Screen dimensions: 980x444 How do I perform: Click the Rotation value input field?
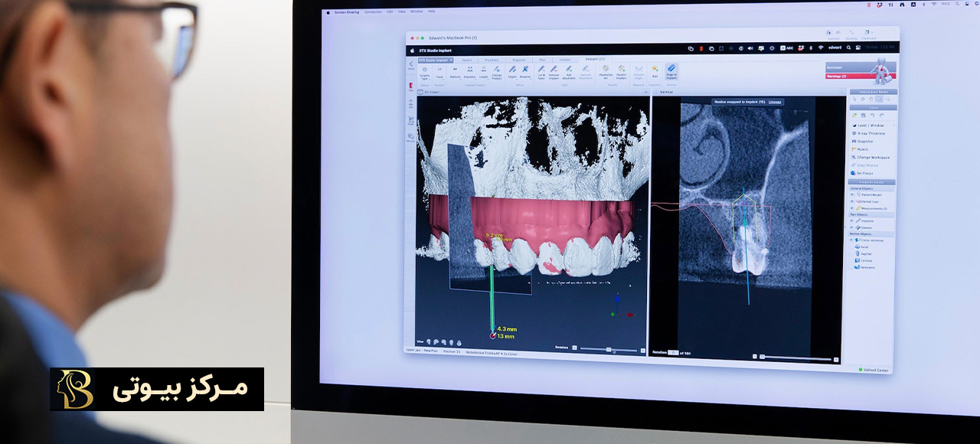(673, 353)
